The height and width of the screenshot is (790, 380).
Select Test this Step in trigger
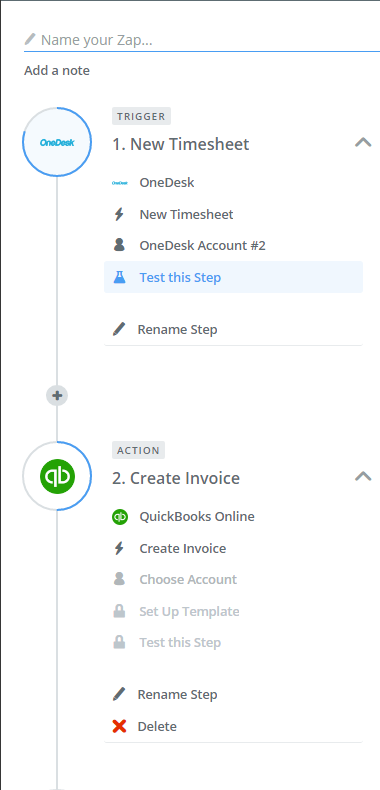click(233, 277)
